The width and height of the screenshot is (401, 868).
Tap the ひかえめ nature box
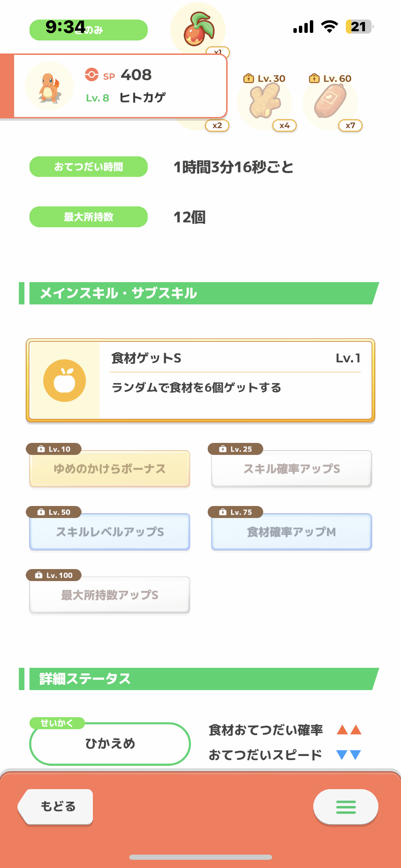110,744
